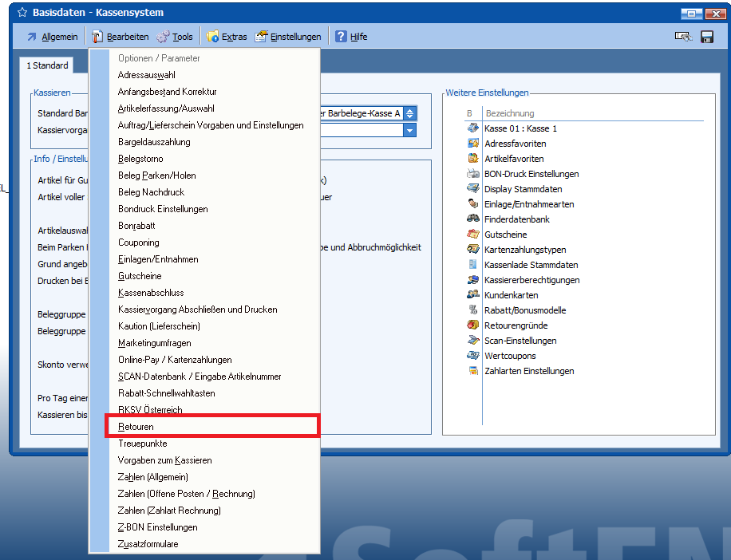Click the Finderdatenbank binoculars icon

[x=472, y=219]
